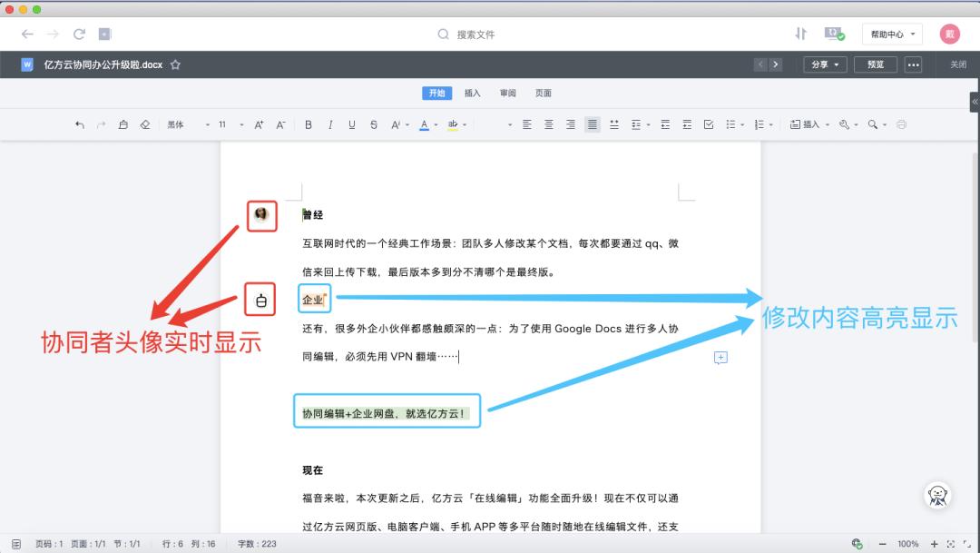Select the italic formatting icon

point(330,124)
